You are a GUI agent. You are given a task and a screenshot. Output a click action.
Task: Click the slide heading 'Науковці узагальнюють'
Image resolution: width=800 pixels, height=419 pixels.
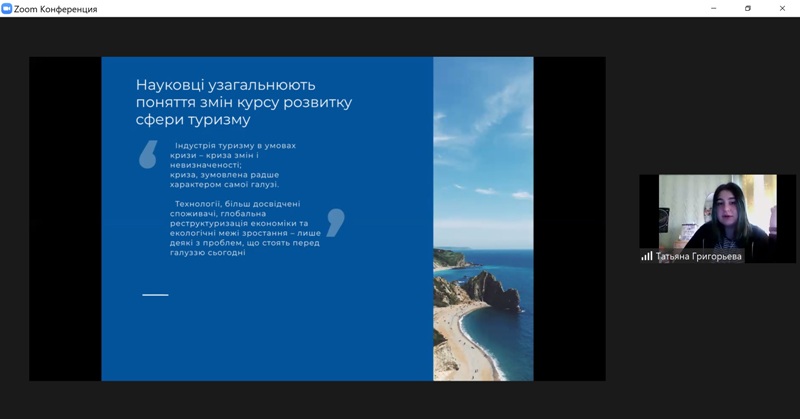click(226, 85)
